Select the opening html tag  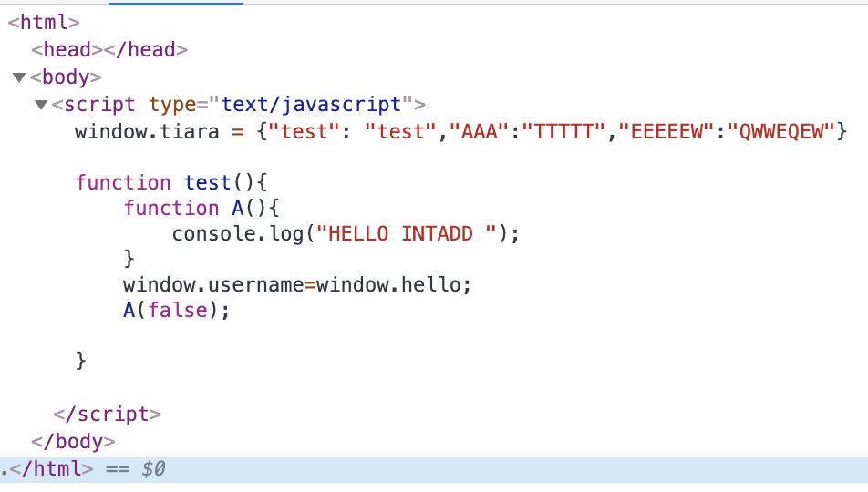(x=44, y=22)
